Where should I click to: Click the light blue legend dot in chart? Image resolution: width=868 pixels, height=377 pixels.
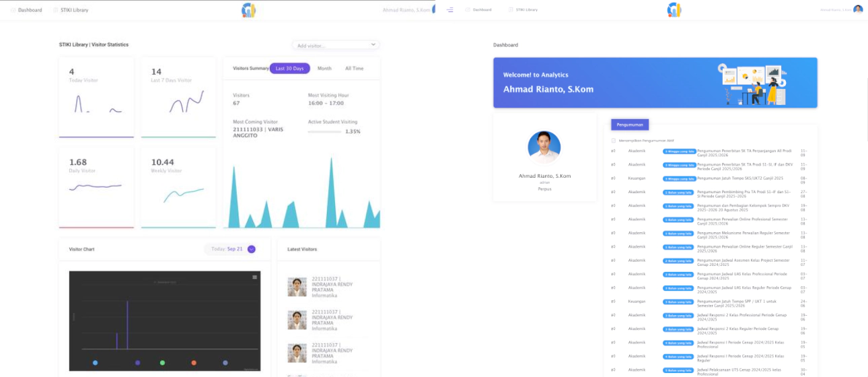pos(95,363)
